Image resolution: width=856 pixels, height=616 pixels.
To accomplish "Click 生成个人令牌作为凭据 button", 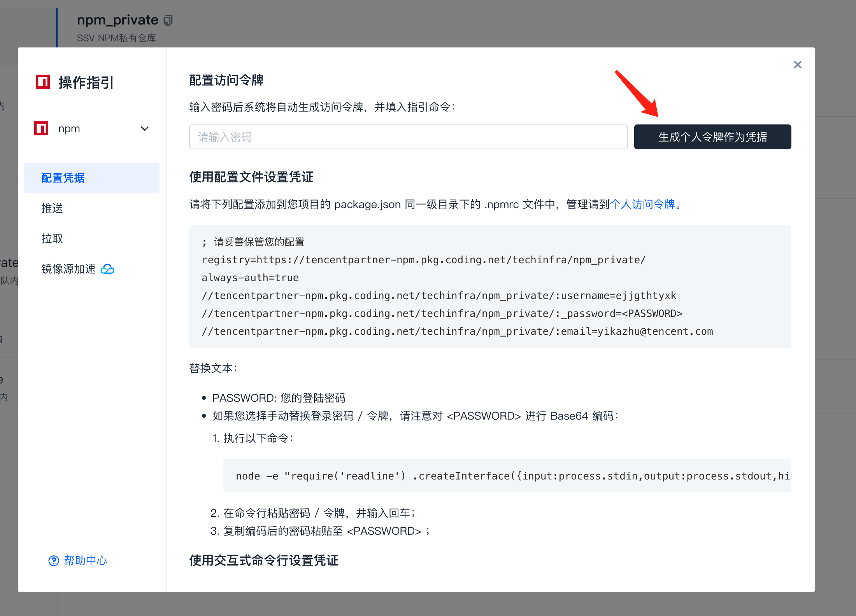I will [x=712, y=137].
